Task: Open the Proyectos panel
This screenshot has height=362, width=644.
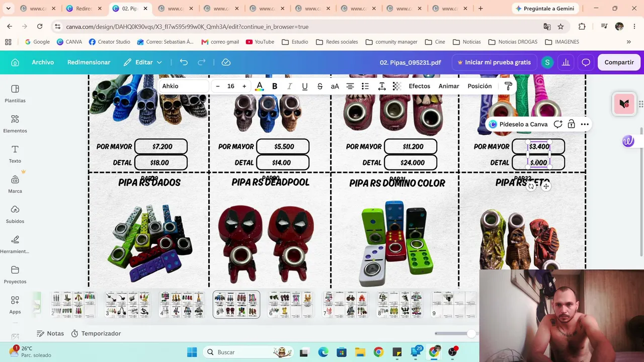Action: click(15, 275)
